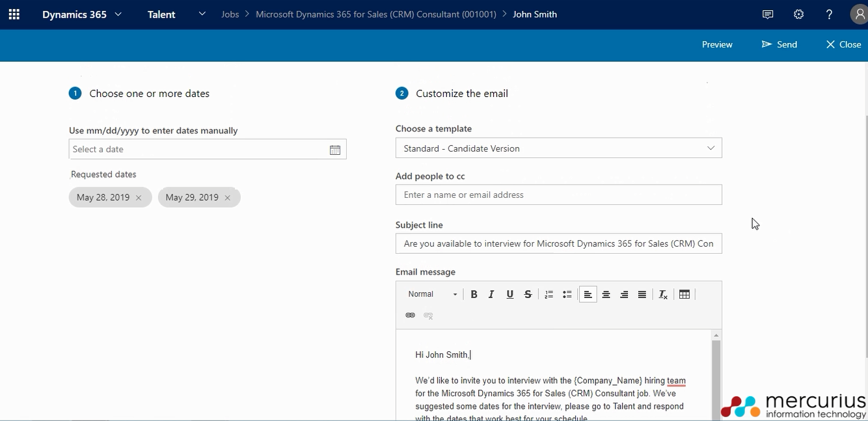Click the Talent app name
This screenshot has width=868, height=421.
(161, 14)
